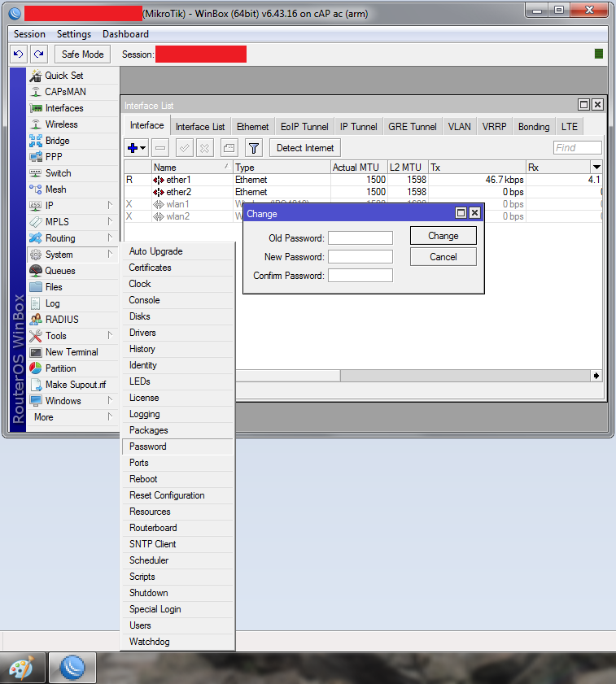Click the Confirm Password field
This screenshot has width=616, height=684.
[x=360, y=276]
